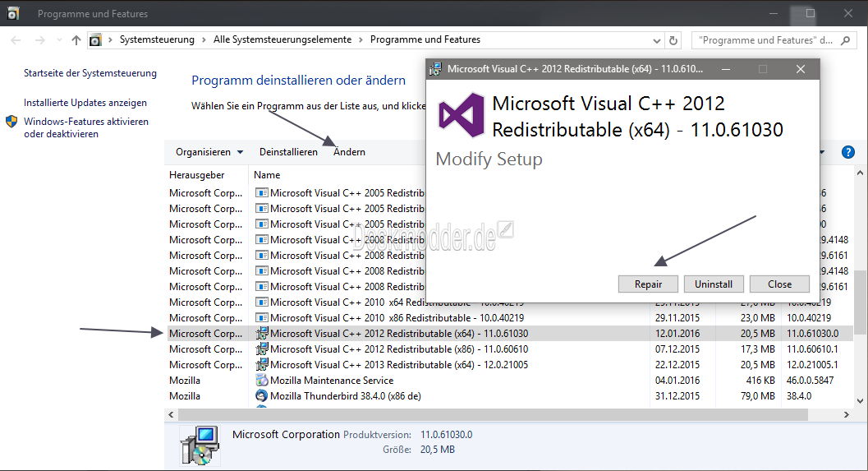Click the horizontal scrollbar right arrow
The height and width of the screenshot is (471, 868).
(847, 414)
